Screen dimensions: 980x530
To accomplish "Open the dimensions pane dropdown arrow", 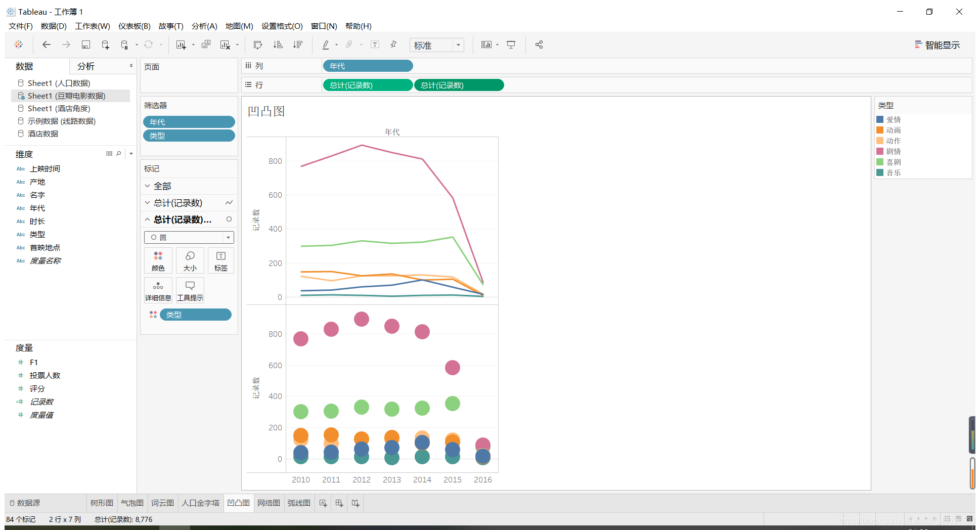I will tap(131, 153).
